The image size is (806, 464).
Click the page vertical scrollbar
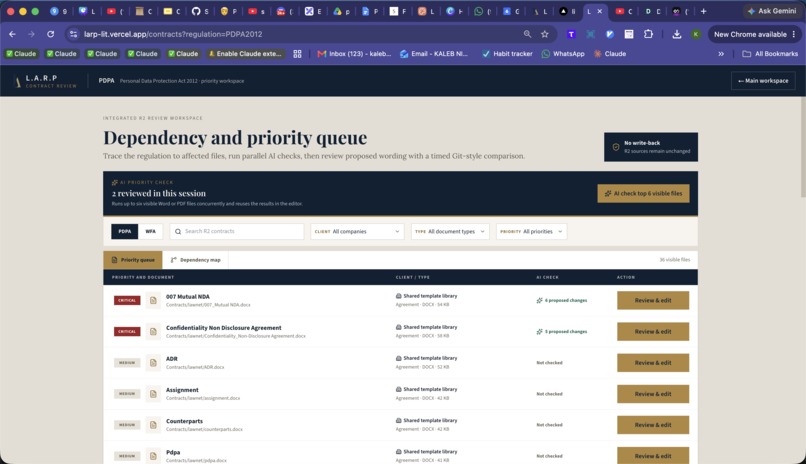(x=802, y=147)
